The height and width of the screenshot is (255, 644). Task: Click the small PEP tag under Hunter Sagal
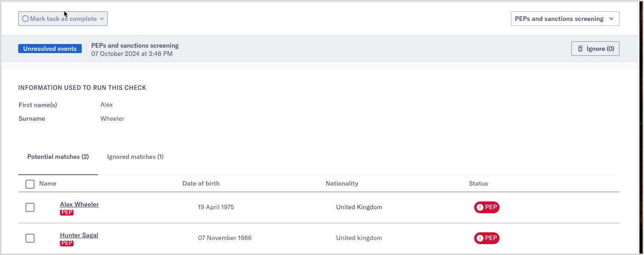click(67, 243)
